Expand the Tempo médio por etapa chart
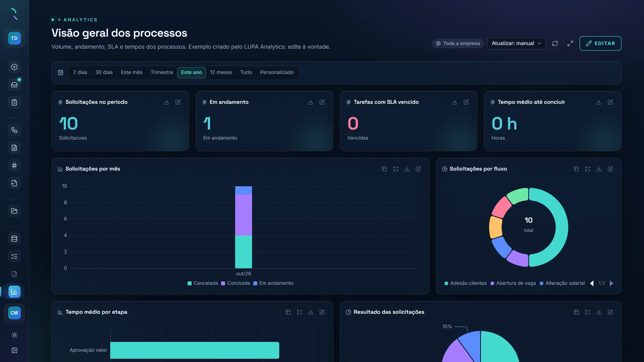 tap(299, 312)
